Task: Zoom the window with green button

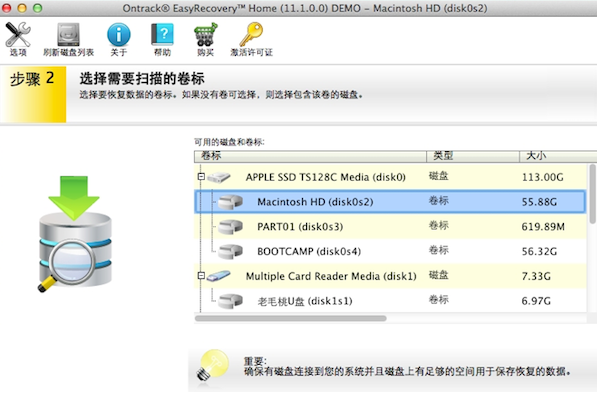Action: [37, 8]
